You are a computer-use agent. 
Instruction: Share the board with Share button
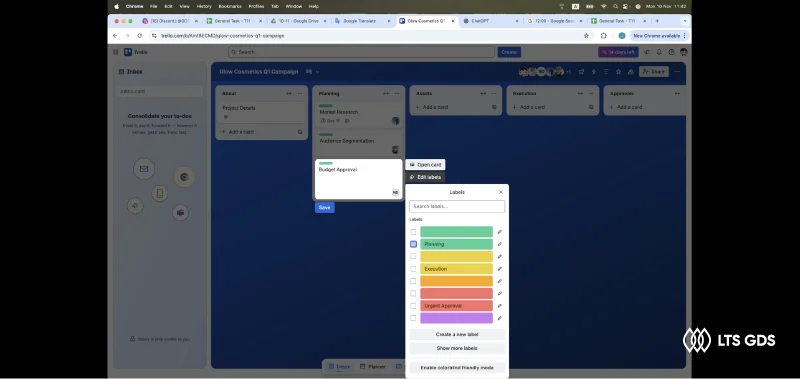[654, 72]
